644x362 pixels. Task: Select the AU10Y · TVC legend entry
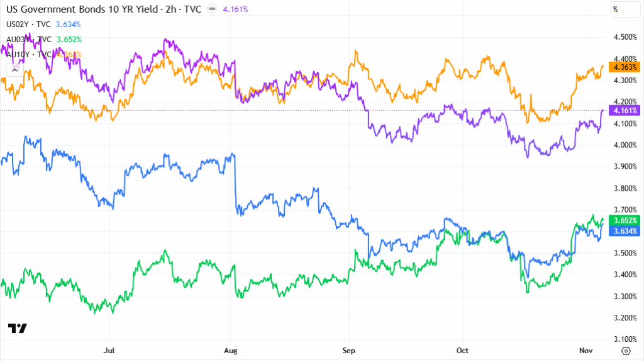pyautogui.click(x=29, y=54)
